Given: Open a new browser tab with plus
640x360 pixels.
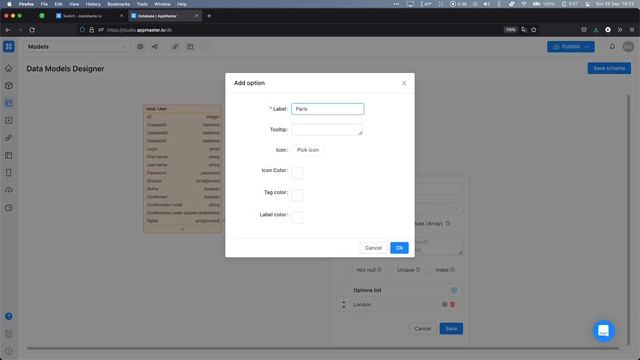Looking at the screenshot, I should tap(209, 16).
